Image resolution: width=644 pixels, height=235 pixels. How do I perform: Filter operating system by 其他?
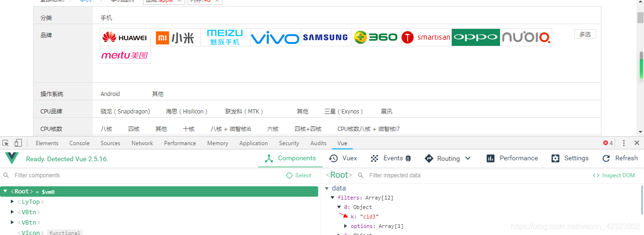[x=158, y=94]
